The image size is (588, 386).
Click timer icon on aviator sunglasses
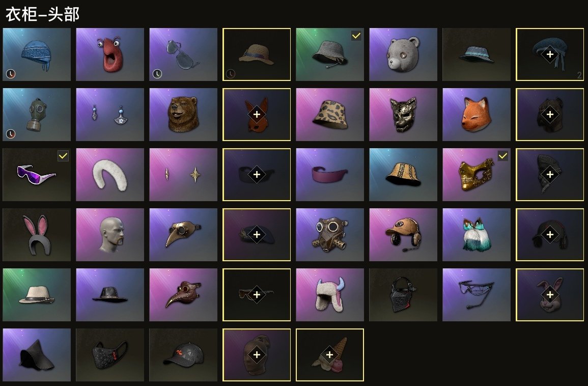pos(157,74)
